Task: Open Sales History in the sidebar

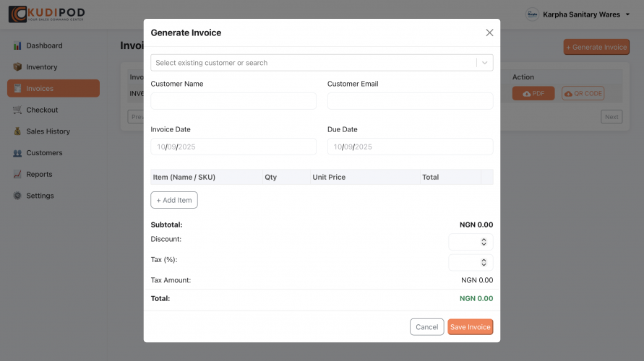Action: (x=53, y=131)
